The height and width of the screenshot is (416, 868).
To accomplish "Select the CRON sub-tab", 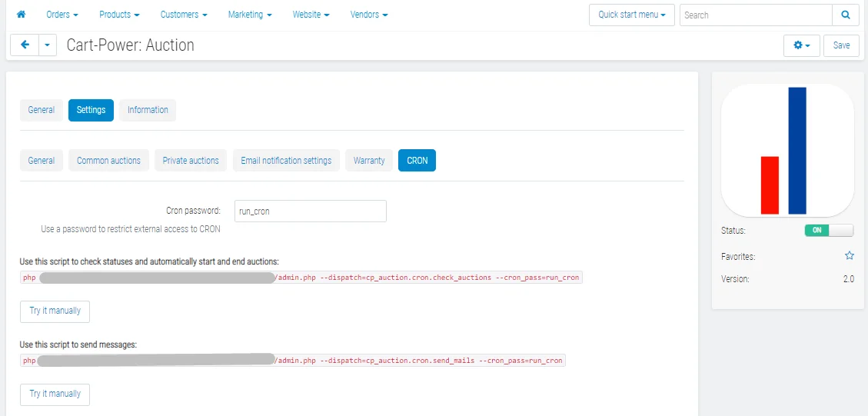I will 417,161.
